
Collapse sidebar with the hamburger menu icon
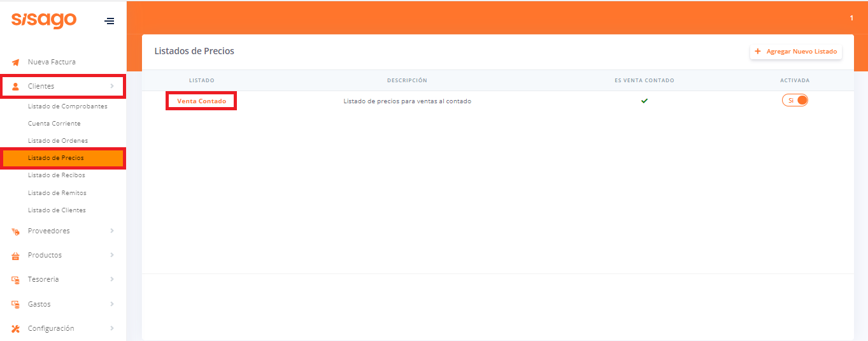coord(110,21)
